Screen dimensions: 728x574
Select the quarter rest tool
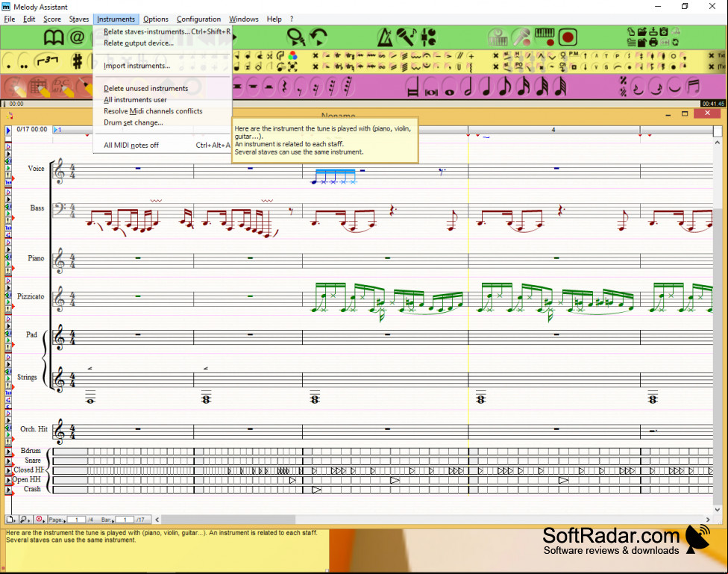tap(284, 87)
